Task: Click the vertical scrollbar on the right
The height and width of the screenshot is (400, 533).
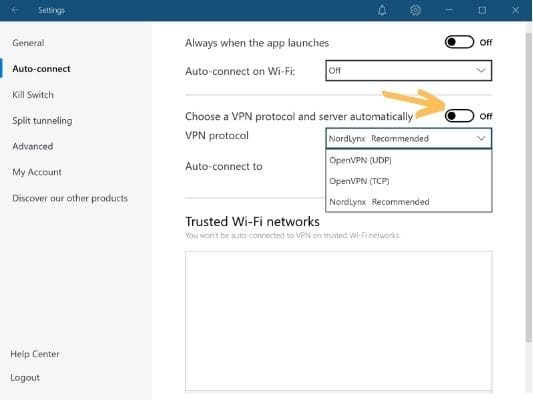Action: coord(529,187)
